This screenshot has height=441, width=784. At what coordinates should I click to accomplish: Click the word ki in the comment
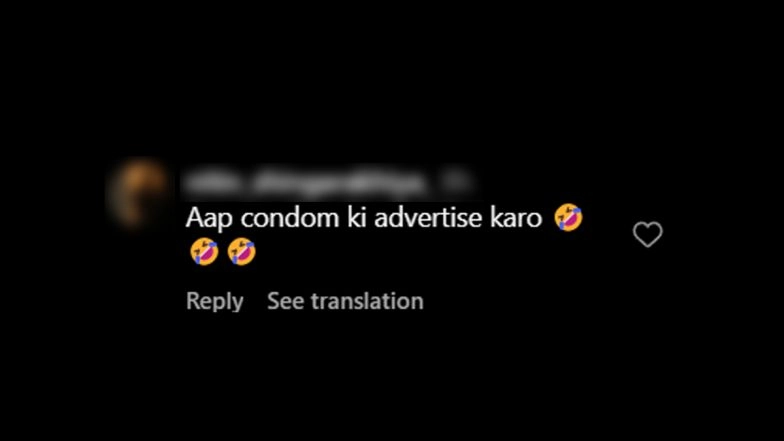[x=356, y=218]
